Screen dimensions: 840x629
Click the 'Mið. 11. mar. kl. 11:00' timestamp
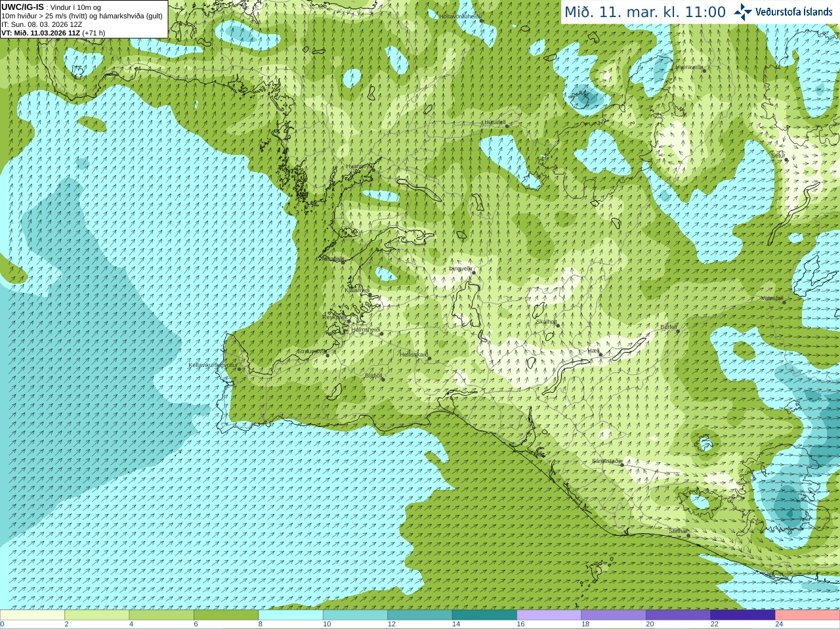point(645,12)
